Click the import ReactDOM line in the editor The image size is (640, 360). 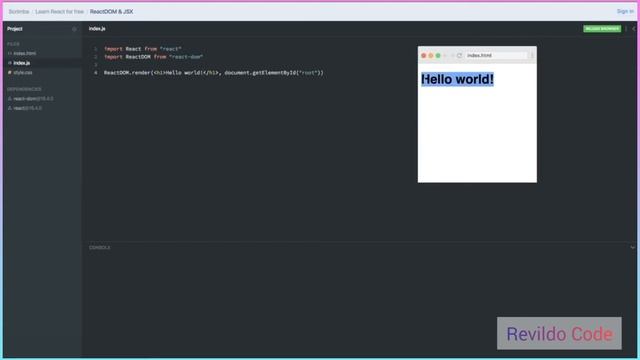pyautogui.click(x=153, y=57)
